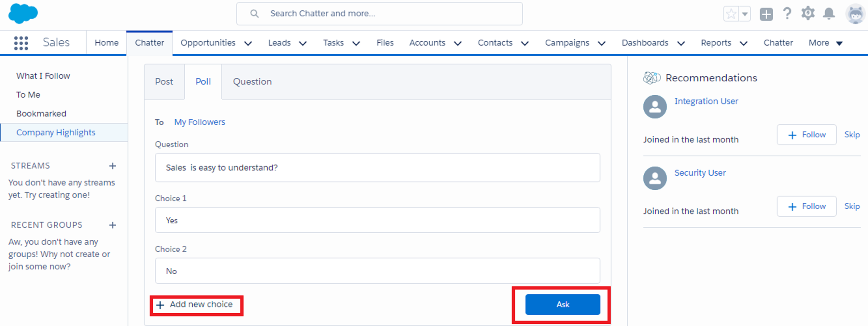Favorite this page with the star icon
This screenshot has width=868, height=326.
[x=731, y=13]
